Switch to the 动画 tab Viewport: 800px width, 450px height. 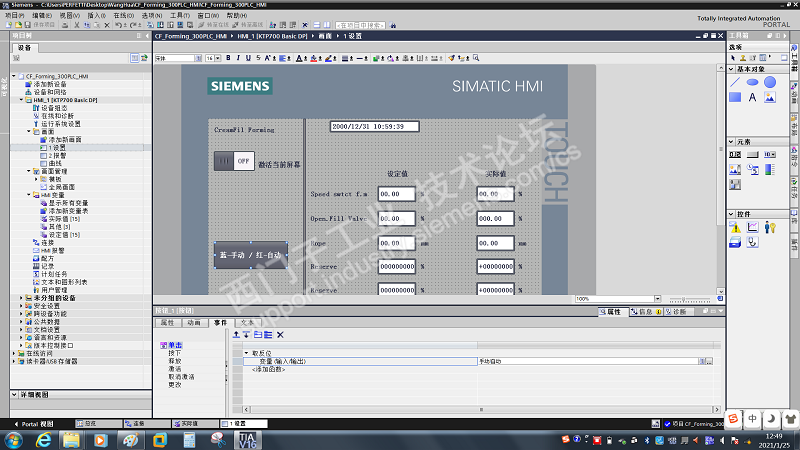pos(194,323)
